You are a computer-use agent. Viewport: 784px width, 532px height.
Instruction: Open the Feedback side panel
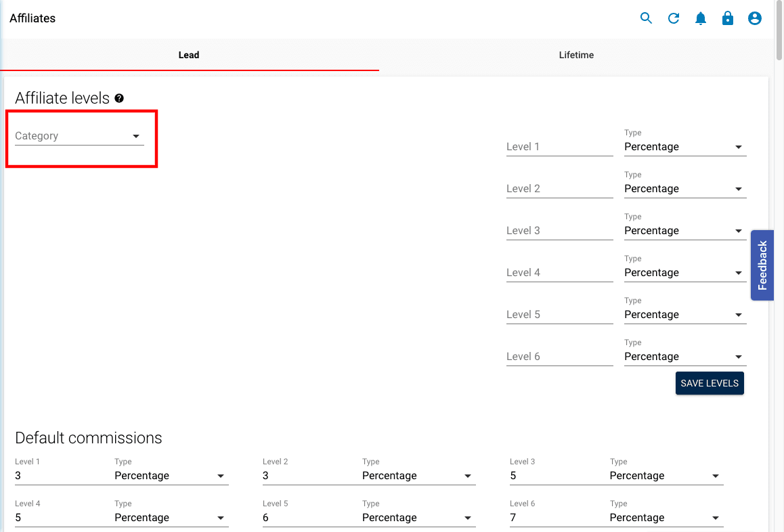762,265
